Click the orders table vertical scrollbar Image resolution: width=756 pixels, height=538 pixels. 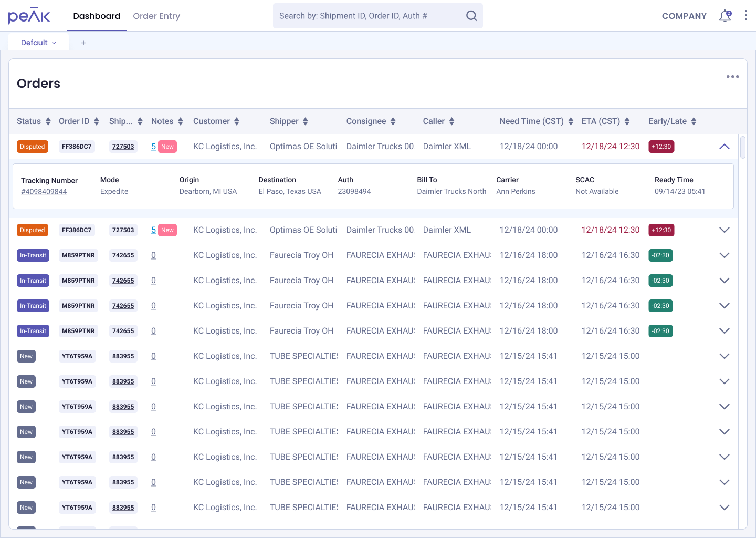[743, 147]
